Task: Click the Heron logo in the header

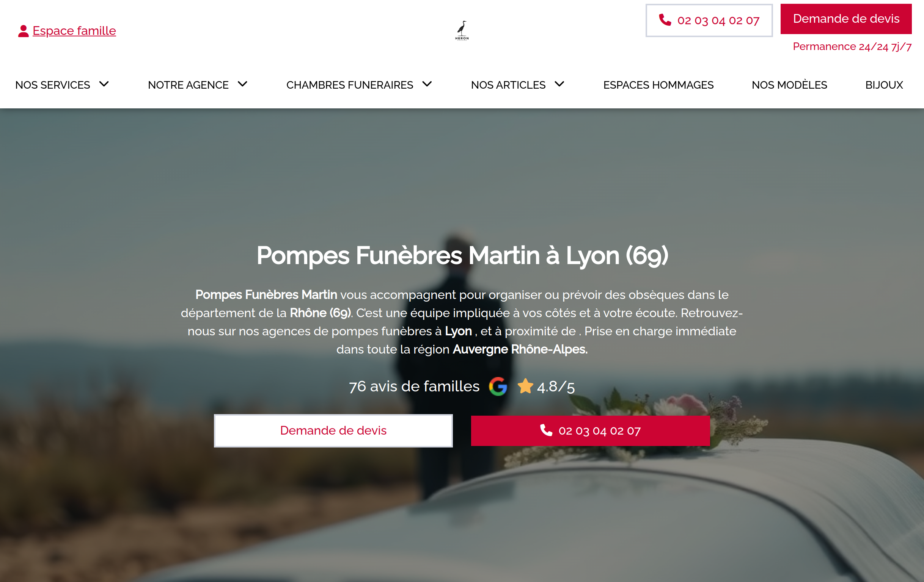Action: 462,30
